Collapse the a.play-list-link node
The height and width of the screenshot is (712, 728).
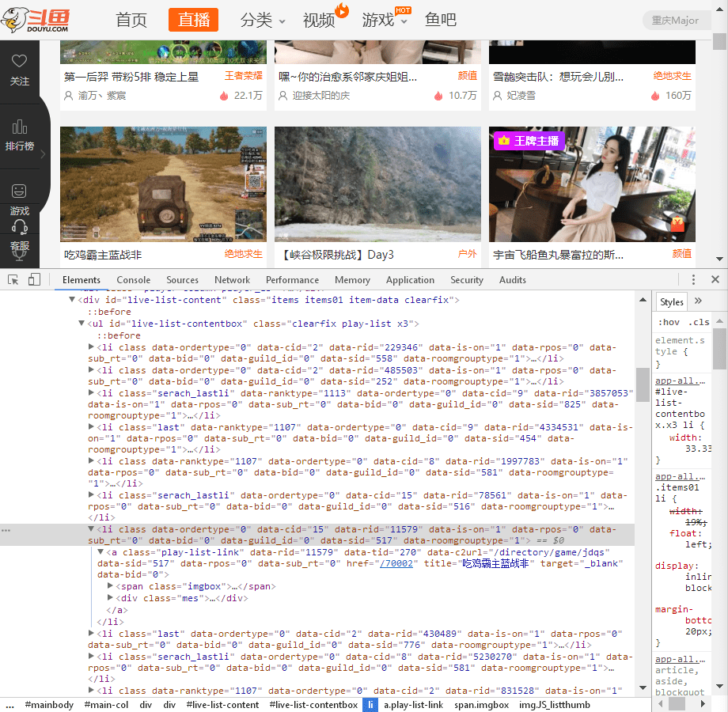100,552
